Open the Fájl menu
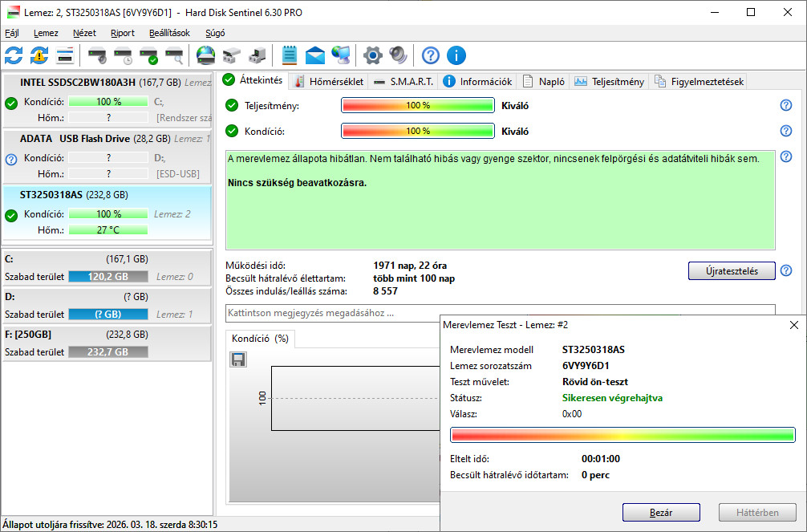The height and width of the screenshot is (532, 807). click(12, 33)
